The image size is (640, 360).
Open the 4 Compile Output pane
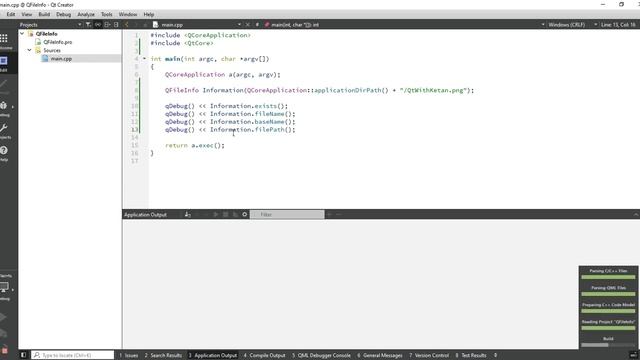(x=264, y=355)
